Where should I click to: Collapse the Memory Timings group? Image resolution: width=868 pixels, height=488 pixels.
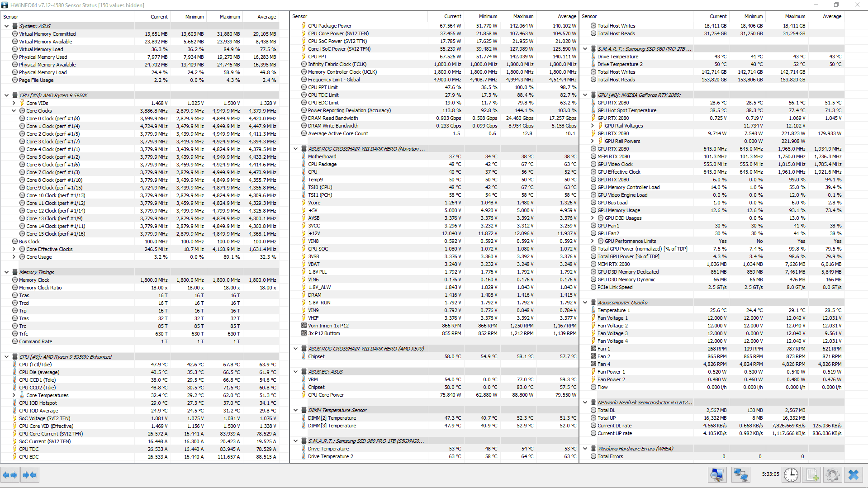tap(6, 272)
